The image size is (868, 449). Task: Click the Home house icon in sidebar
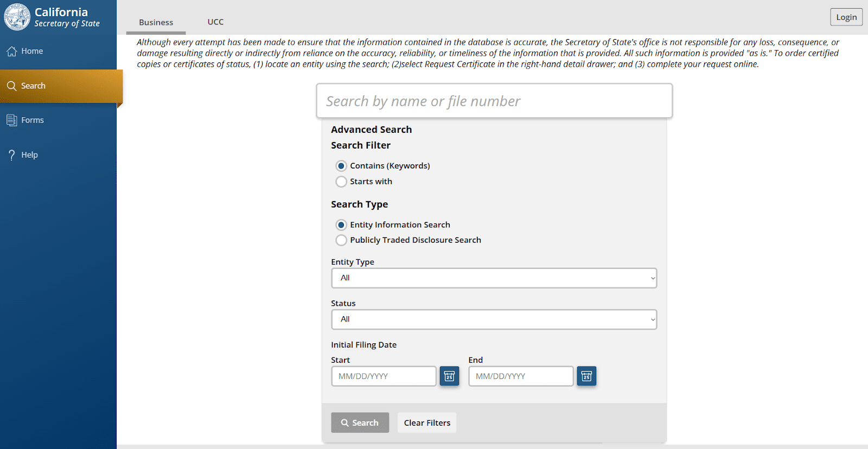(12, 51)
